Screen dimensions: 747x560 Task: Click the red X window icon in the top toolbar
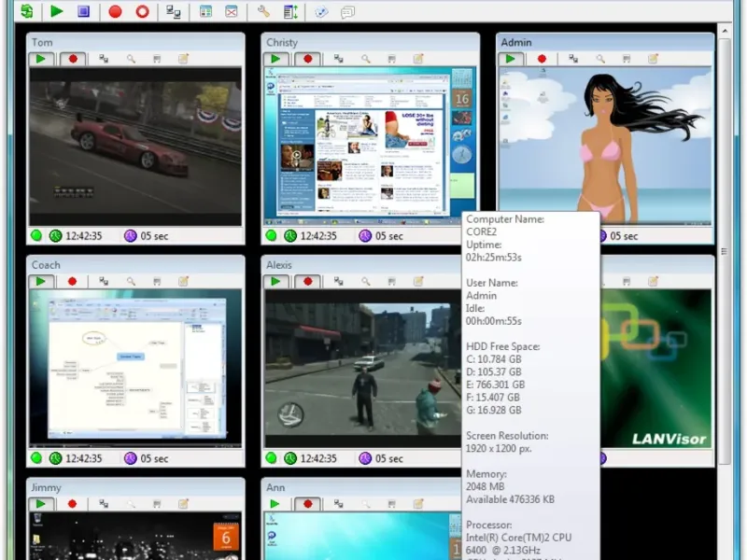[x=232, y=12]
